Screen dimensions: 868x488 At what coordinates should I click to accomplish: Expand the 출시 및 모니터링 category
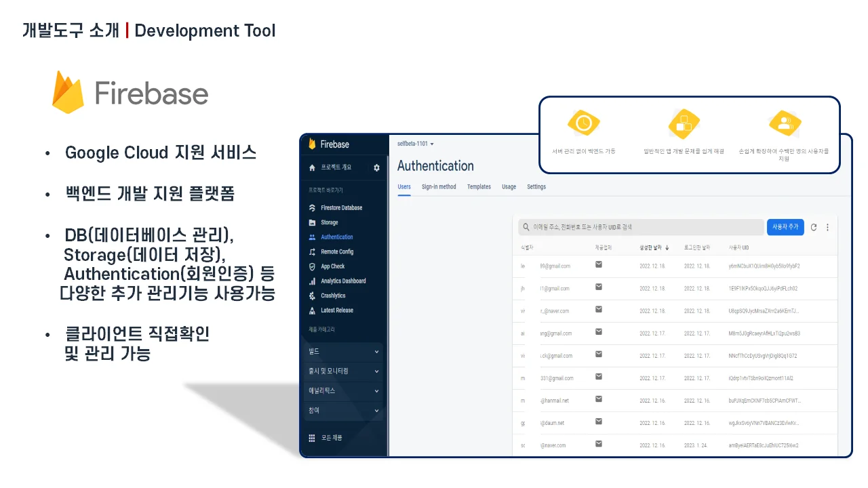coord(344,371)
